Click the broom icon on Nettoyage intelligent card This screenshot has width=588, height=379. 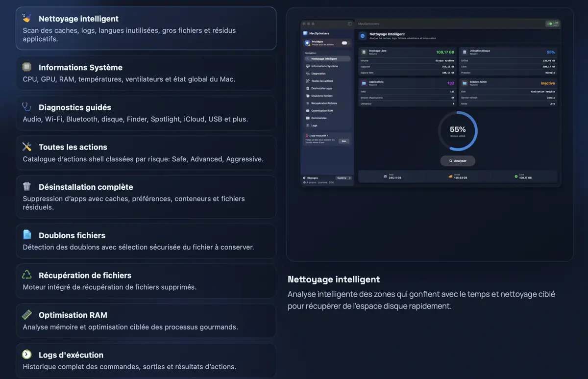tap(27, 19)
